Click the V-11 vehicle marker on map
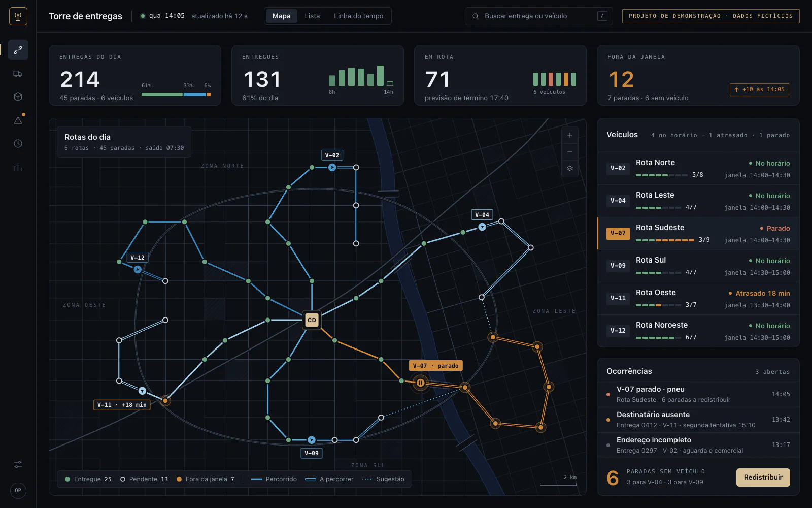The width and height of the screenshot is (812, 508). pos(143,391)
